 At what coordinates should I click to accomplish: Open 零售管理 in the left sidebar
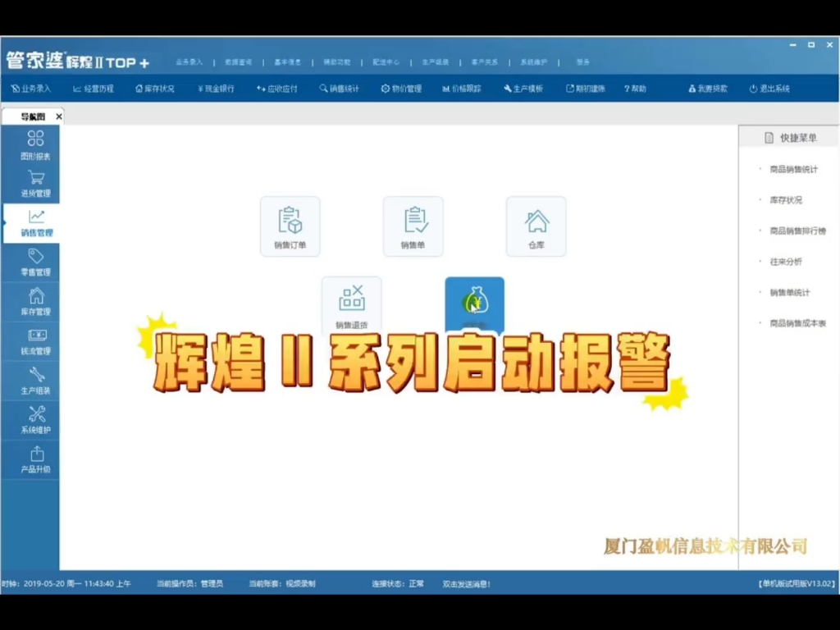pos(35,262)
